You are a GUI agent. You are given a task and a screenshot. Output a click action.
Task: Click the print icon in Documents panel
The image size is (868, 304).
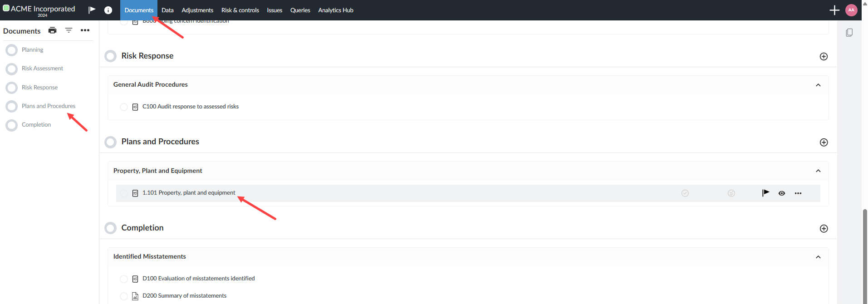(x=53, y=30)
